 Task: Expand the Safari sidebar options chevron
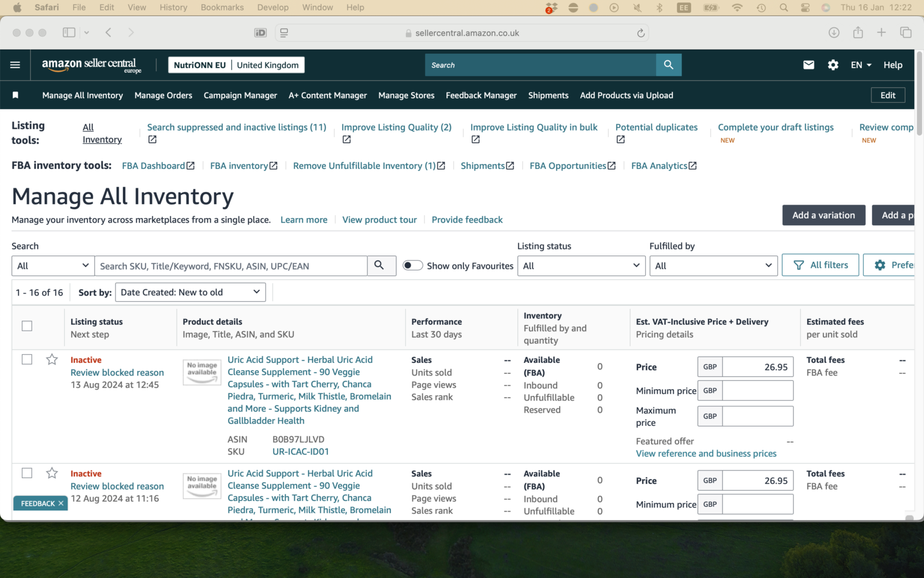pyautogui.click(x=87, y=33)
